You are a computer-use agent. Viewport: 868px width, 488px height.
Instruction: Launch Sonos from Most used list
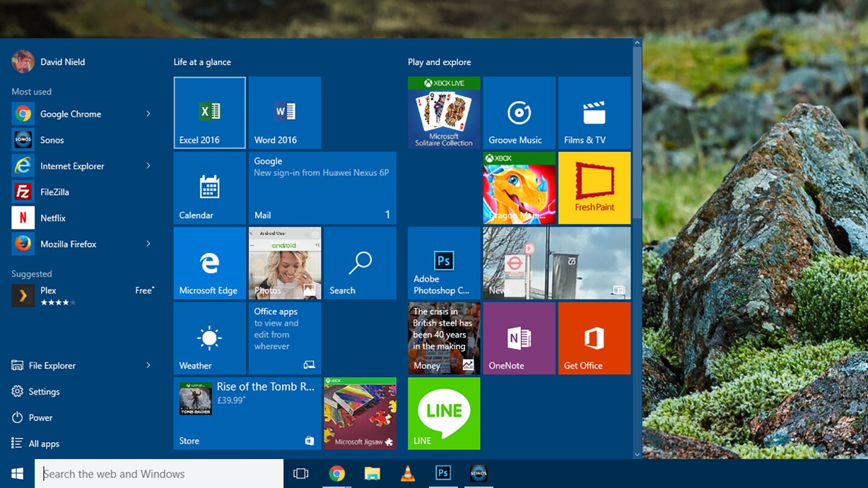point(83,140)
